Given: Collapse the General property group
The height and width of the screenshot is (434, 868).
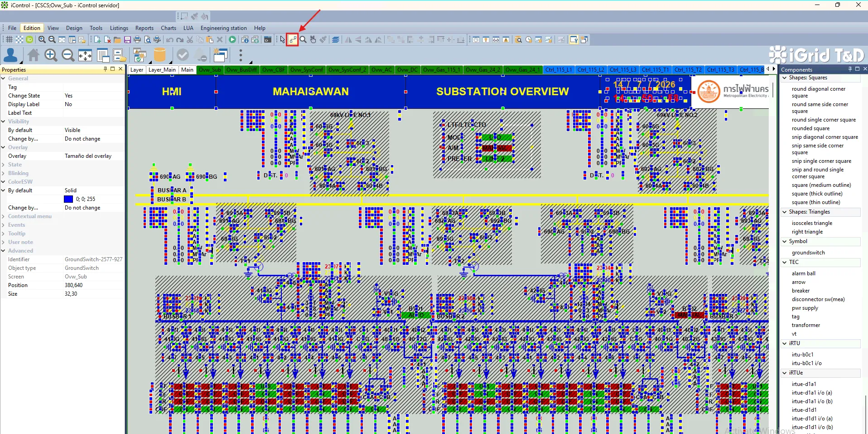Looking at the screenshot, I should [3, 78].
